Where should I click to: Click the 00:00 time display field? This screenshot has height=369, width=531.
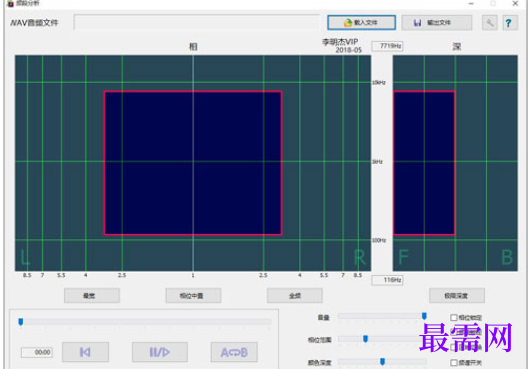37,352
